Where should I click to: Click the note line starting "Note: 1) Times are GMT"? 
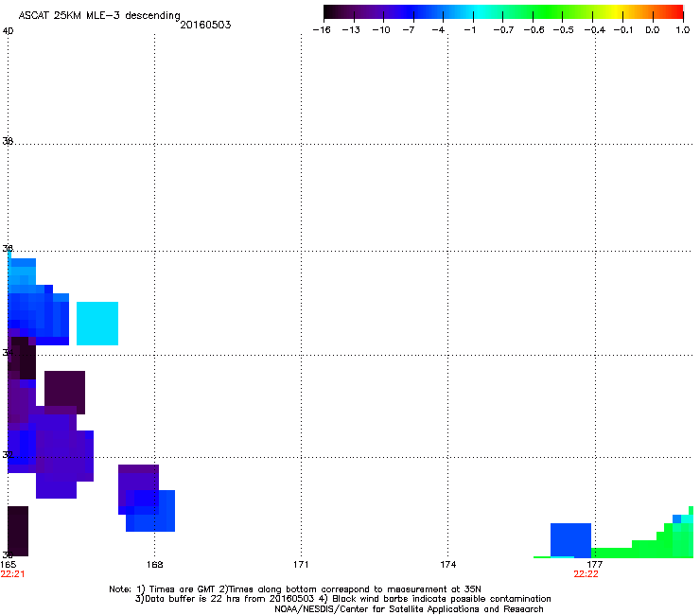[x=295, y=589]
